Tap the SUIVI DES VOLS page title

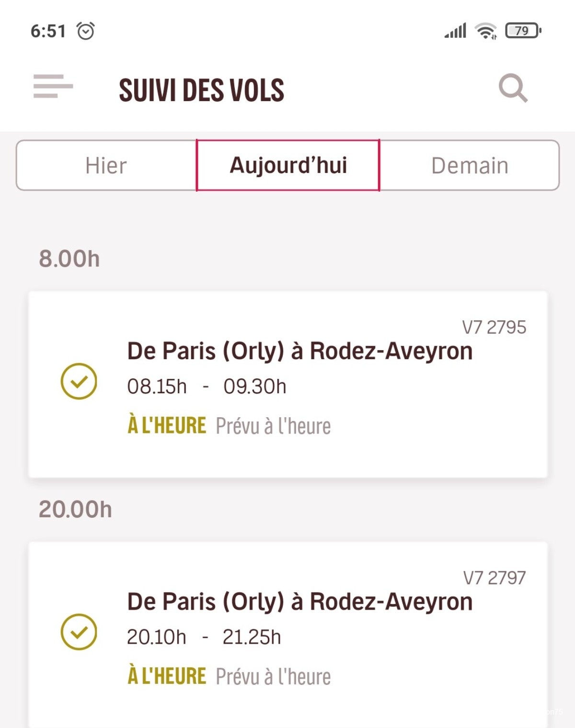tap(201, 90)
